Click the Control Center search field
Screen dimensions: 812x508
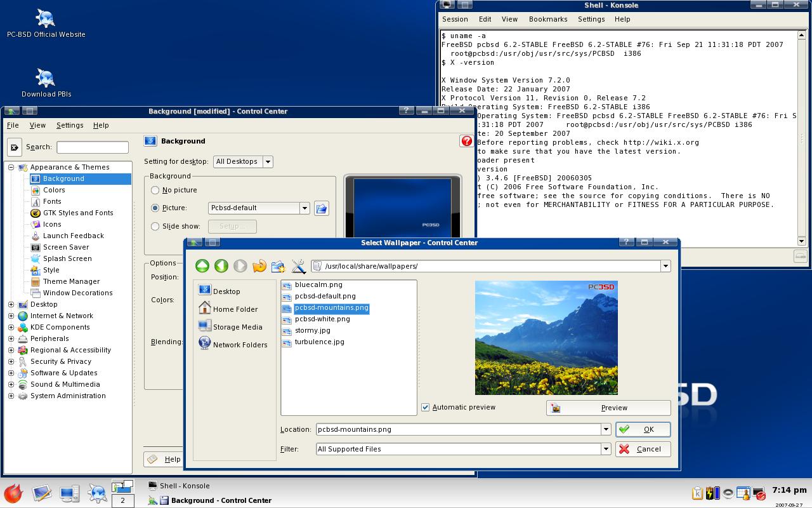click(93, 147)
